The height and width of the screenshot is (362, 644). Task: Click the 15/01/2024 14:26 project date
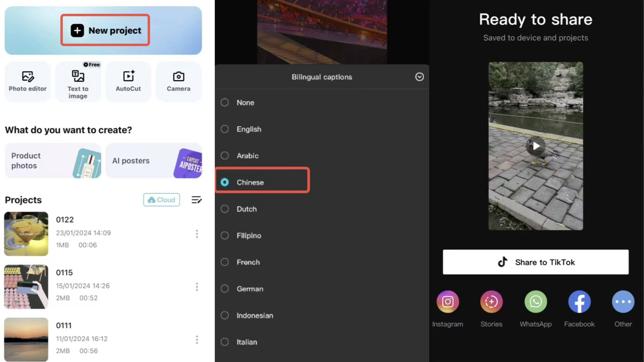[x=83, y=286]
